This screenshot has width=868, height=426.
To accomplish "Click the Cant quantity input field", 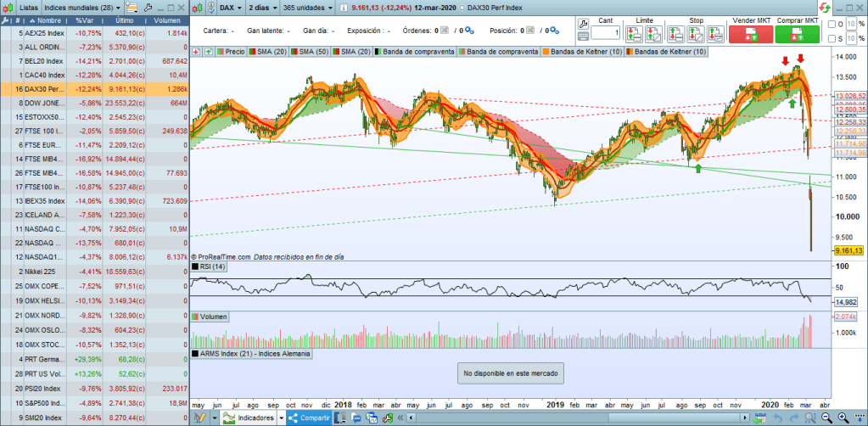I will click(605, 33).
